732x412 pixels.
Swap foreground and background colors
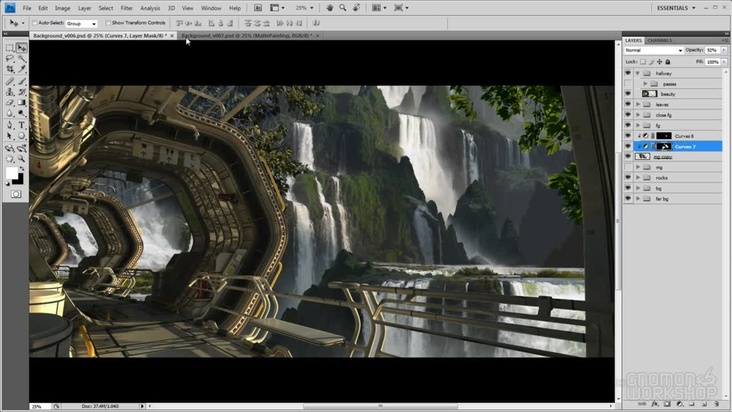pyautogui.click(x=21, y=169)
